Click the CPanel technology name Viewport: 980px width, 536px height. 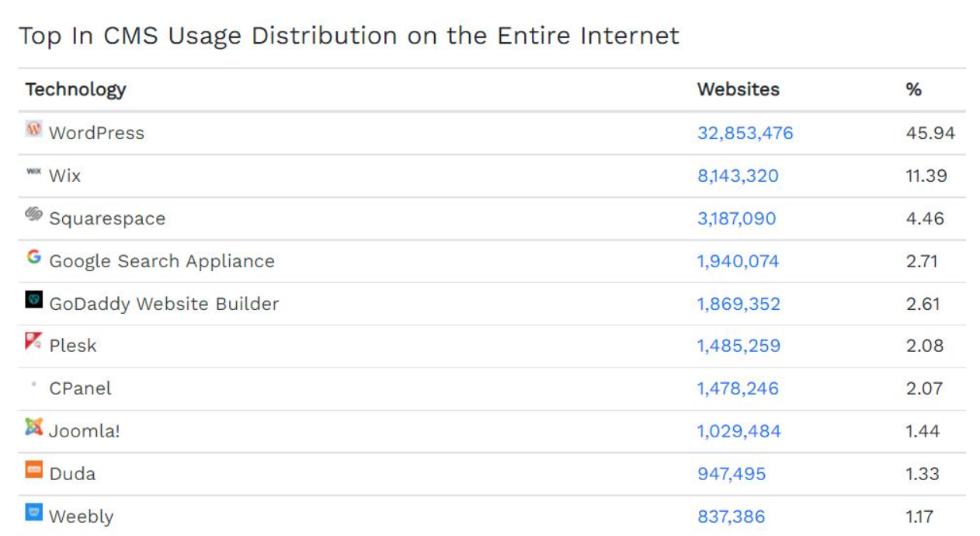click(80, 388)
